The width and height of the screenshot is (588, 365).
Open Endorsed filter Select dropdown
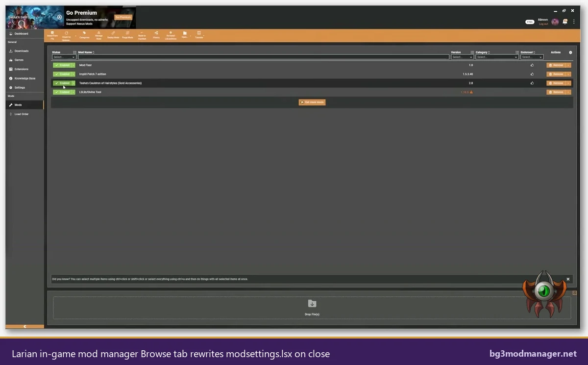point(532,57)
